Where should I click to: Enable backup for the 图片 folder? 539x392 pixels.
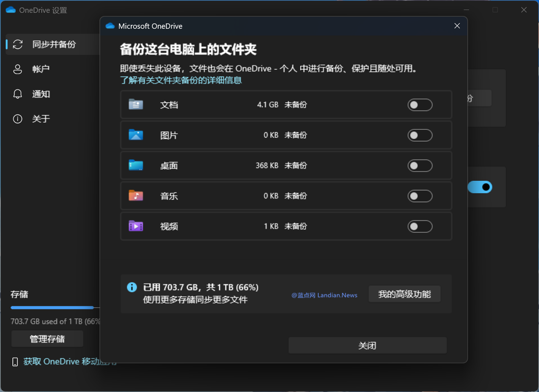(420, 135)
